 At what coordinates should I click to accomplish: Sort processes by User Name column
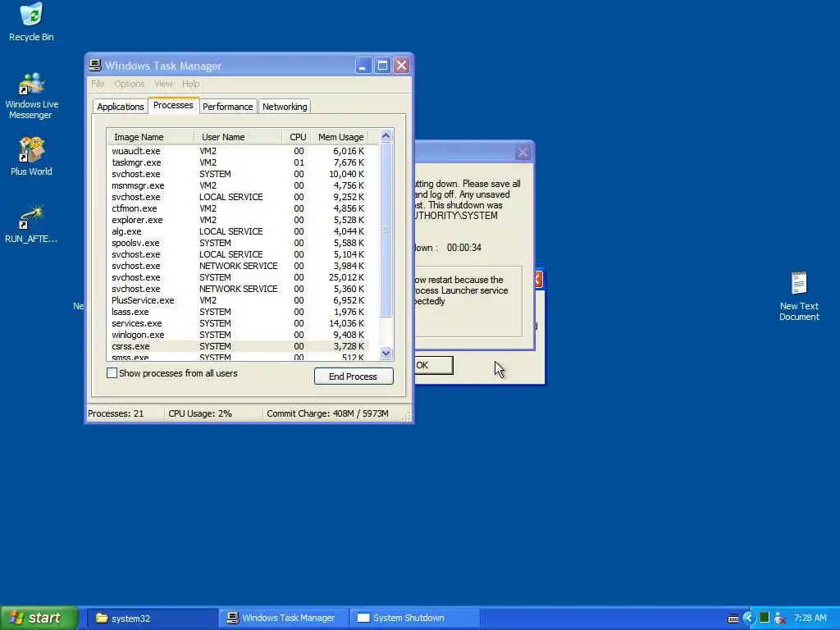click(x=239, y=137)
